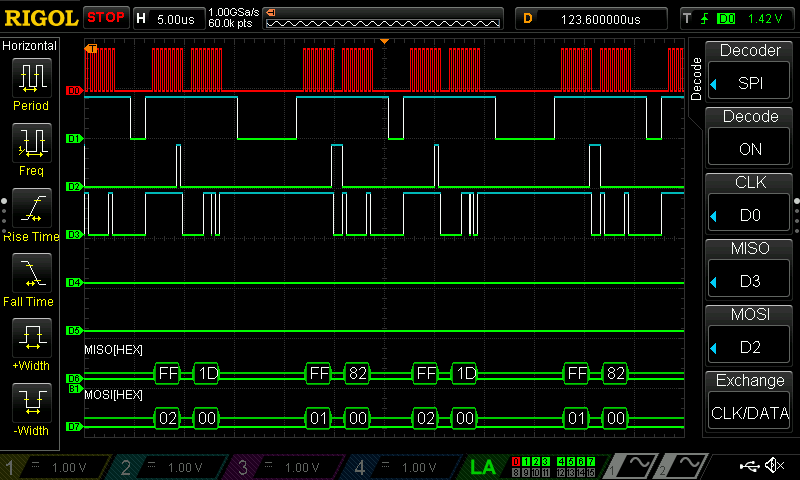800x480 pixels.
Task: Click the speaker mute icon
Action: tap(773, 466)
